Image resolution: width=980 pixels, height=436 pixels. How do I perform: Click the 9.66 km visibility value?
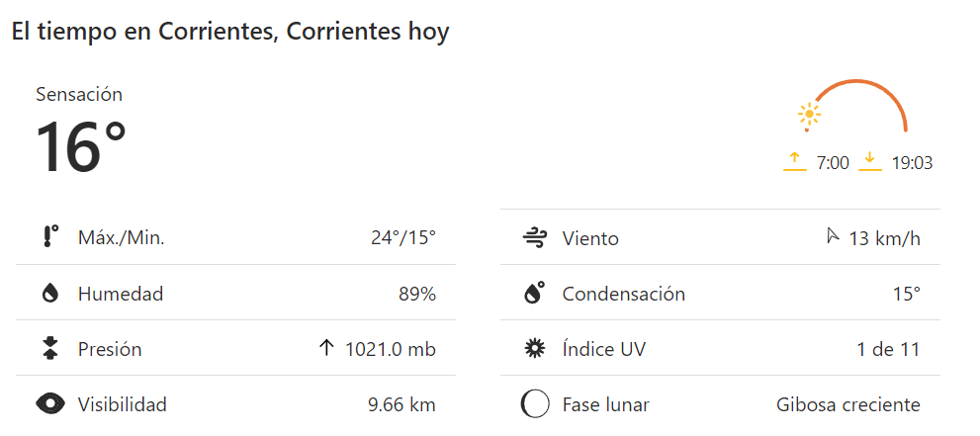click(401, 404)
